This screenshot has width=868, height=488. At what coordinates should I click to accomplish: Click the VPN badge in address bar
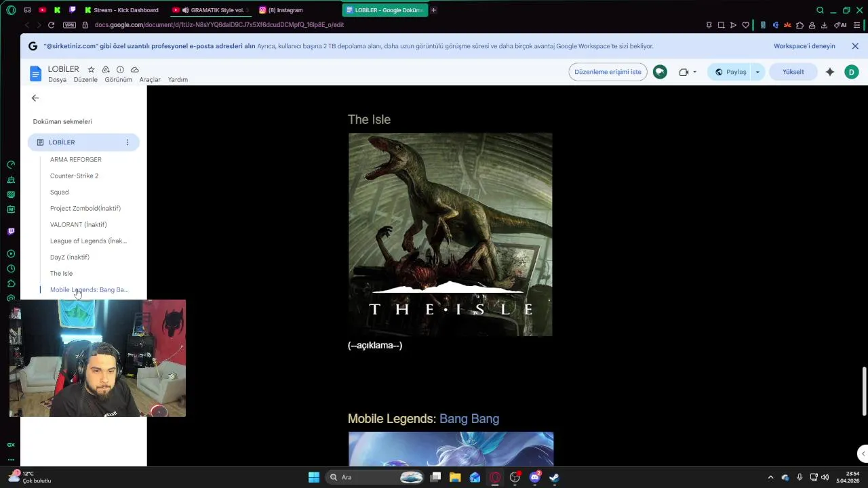69,25
